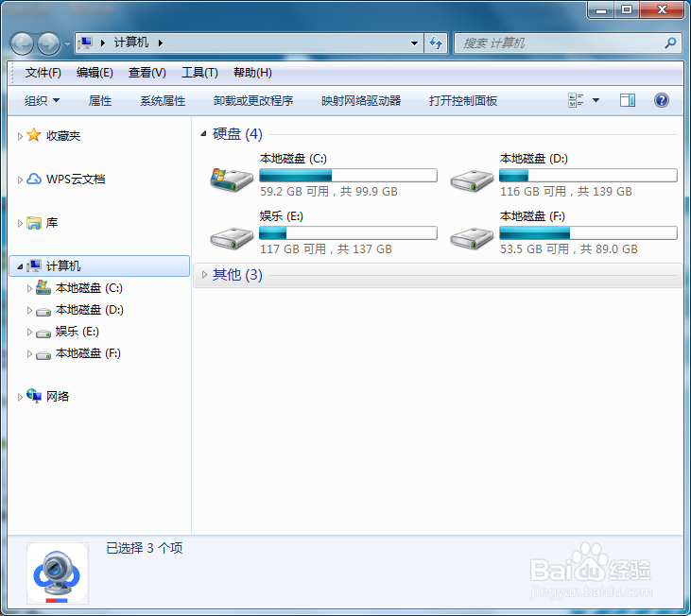691x616 pixels.
Task: Select 计算机 in navigation pane
Action: point(99,265)
